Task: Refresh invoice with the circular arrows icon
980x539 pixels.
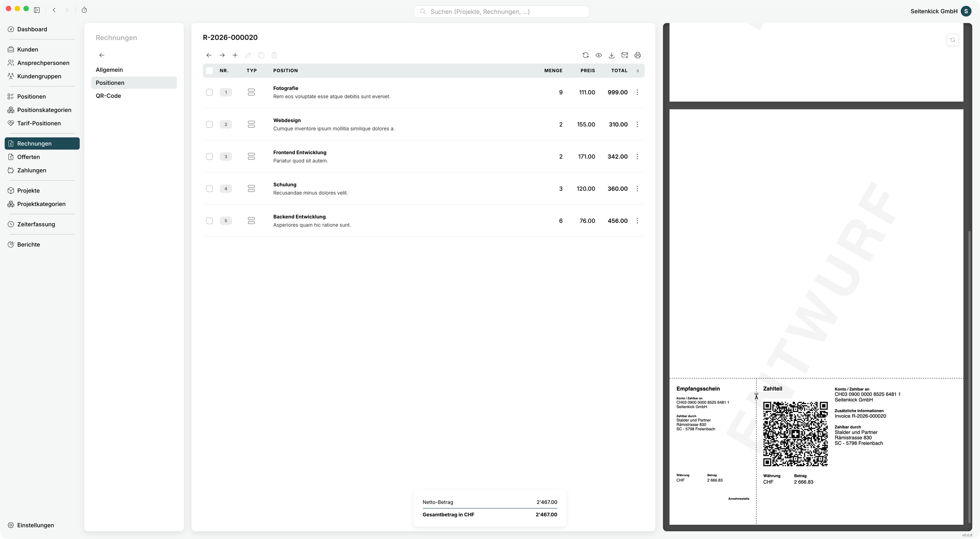Action: 586,55
